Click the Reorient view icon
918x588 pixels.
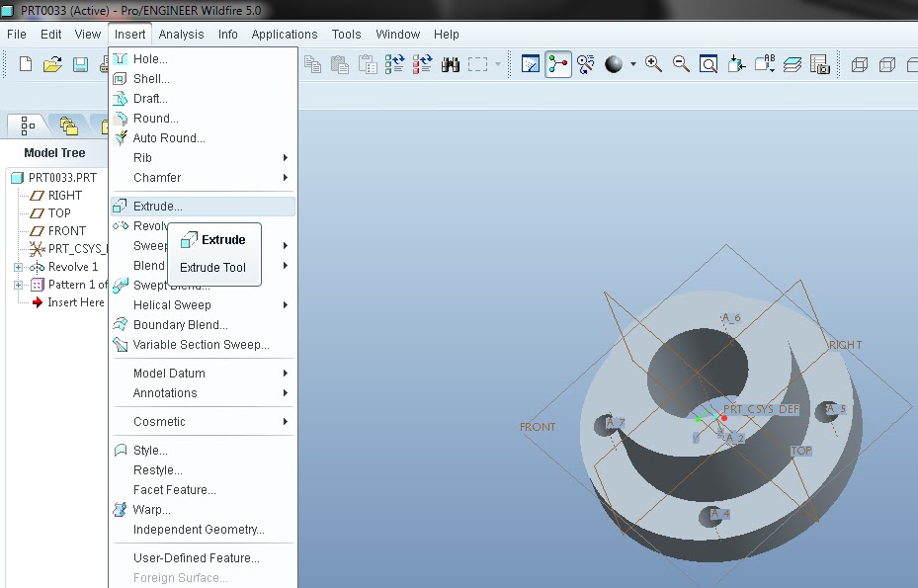pos(736,64)
